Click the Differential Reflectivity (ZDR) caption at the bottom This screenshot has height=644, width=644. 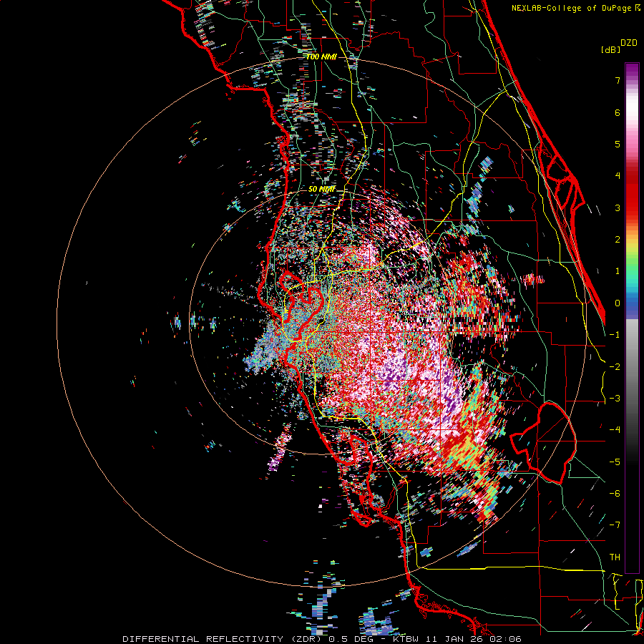coord(321,639)
